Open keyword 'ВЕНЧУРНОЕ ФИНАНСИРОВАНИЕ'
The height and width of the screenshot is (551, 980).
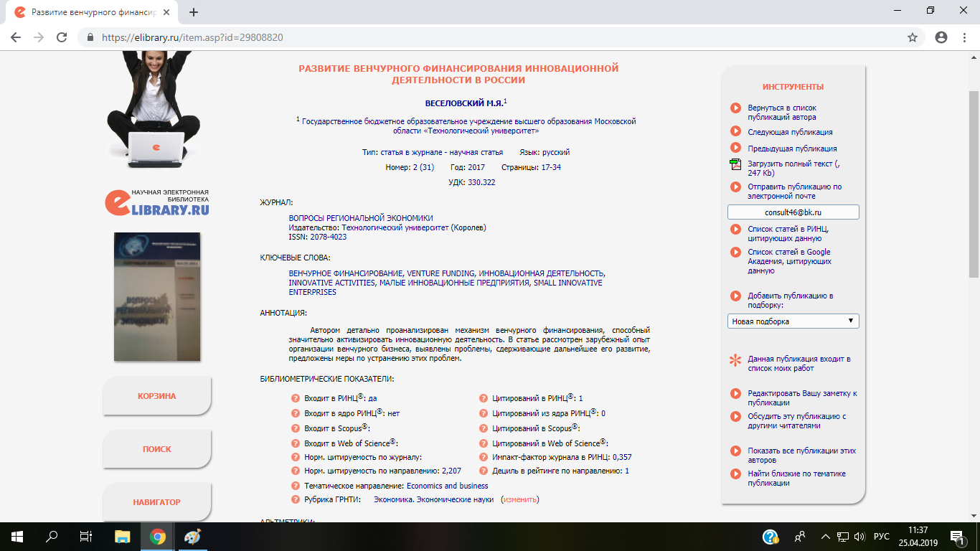[345, 273]
